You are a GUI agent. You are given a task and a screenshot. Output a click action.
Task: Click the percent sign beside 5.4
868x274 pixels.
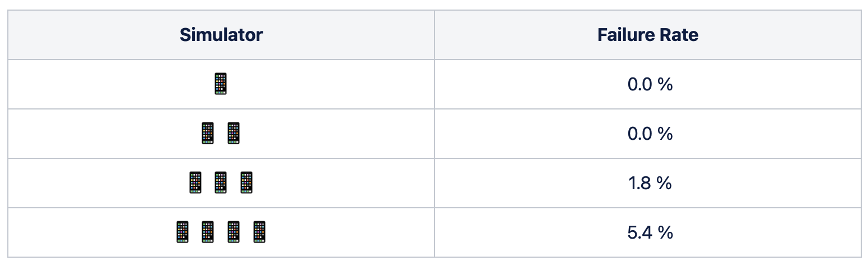(665, 232)
